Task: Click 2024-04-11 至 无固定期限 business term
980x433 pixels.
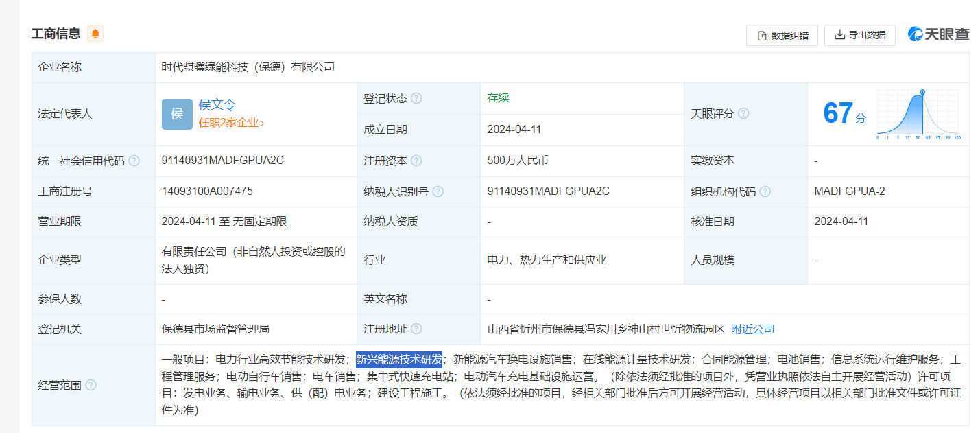Action: click(224, 222)
